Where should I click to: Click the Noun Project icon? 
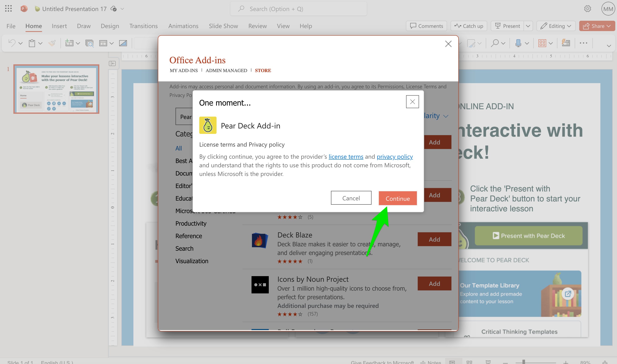tap(260, 285)
